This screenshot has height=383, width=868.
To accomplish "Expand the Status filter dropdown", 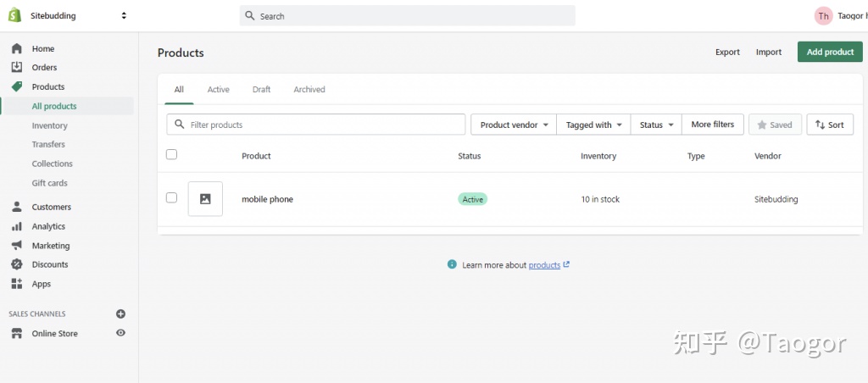I will [x=656, y=125].
